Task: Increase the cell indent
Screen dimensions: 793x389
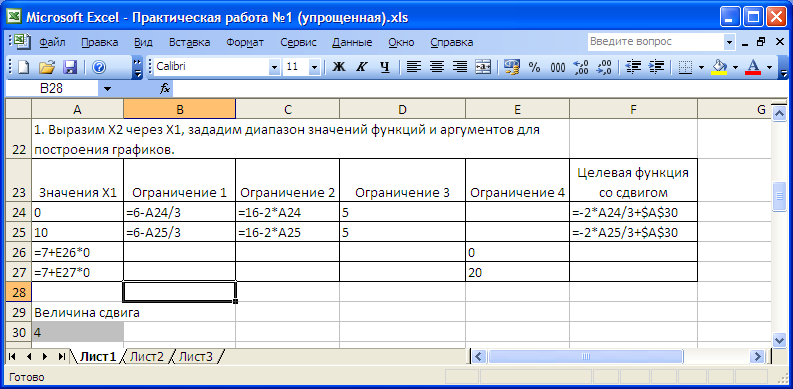Action: [x=656, y=67]
